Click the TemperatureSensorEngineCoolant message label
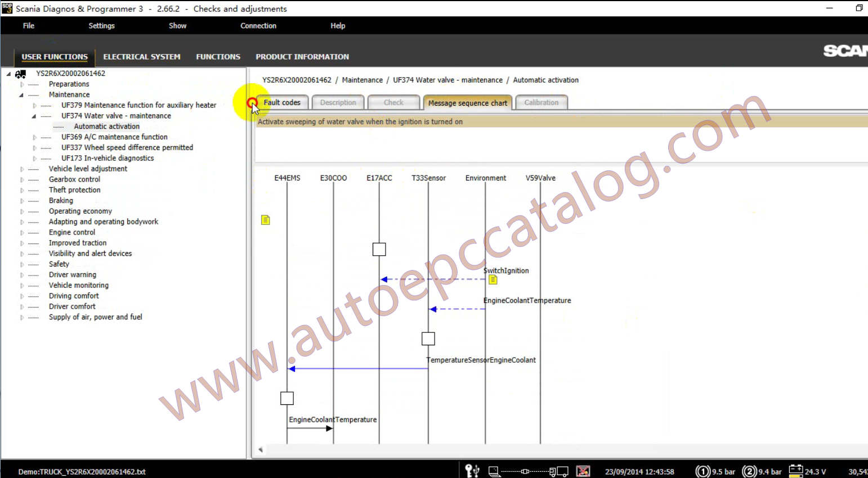This screenshot has height=478, width=868. 481,360
